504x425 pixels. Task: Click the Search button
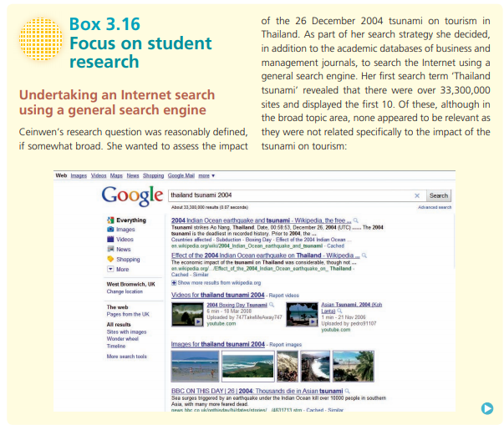click(x=439, y=195)
